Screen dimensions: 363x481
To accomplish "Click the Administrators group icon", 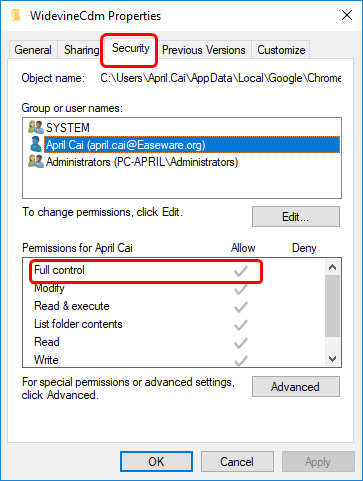I will coord(36,161).
